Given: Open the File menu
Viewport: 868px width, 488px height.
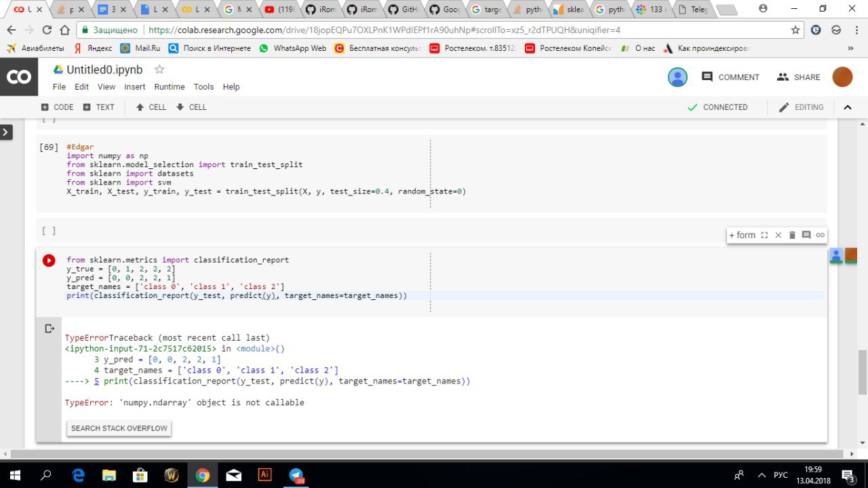Looking at the screenshot, I should pos(59,87).
